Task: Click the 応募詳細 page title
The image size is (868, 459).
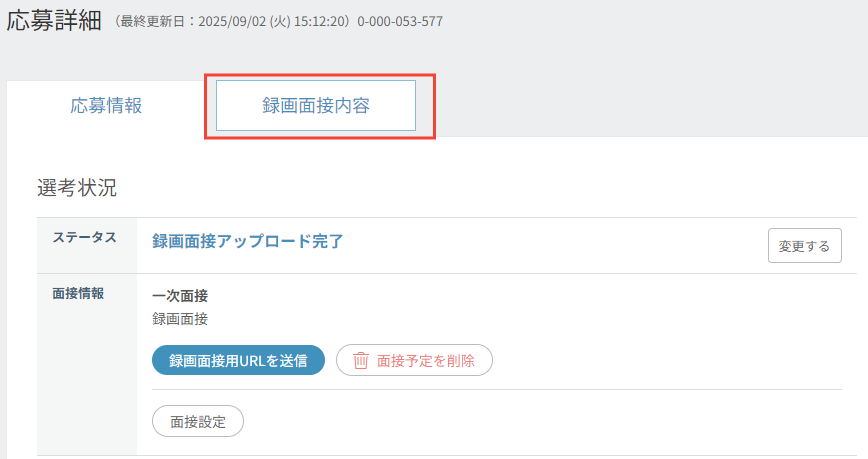Action: click(x=54, y=20)
